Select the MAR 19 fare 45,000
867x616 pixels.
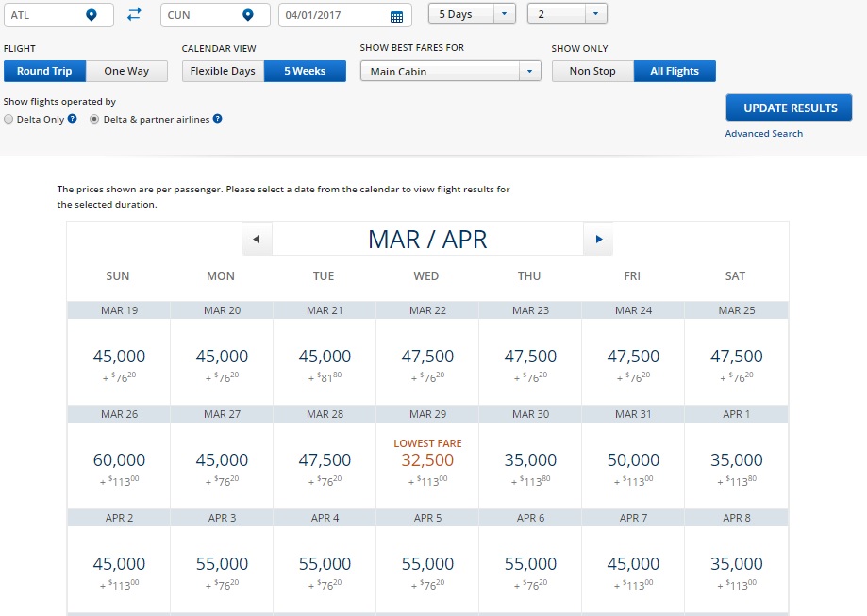tap(119, 361)
